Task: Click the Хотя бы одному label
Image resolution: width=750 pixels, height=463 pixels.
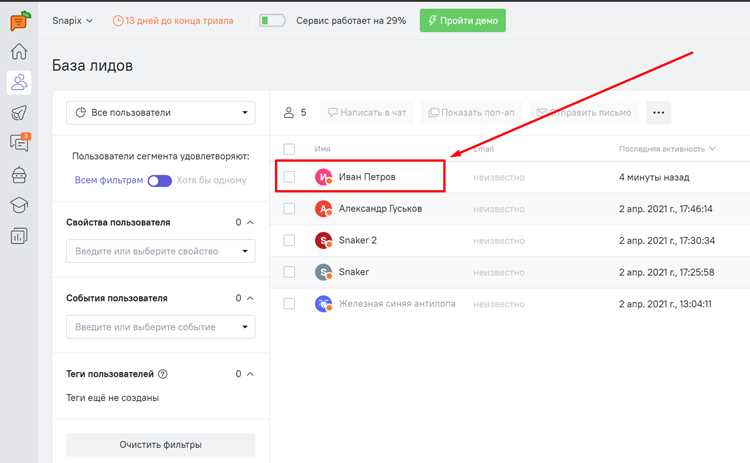Action: 211,180
